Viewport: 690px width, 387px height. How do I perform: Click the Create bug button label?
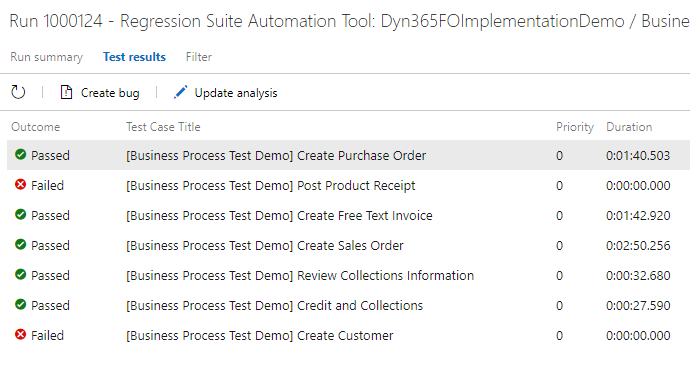110,93
